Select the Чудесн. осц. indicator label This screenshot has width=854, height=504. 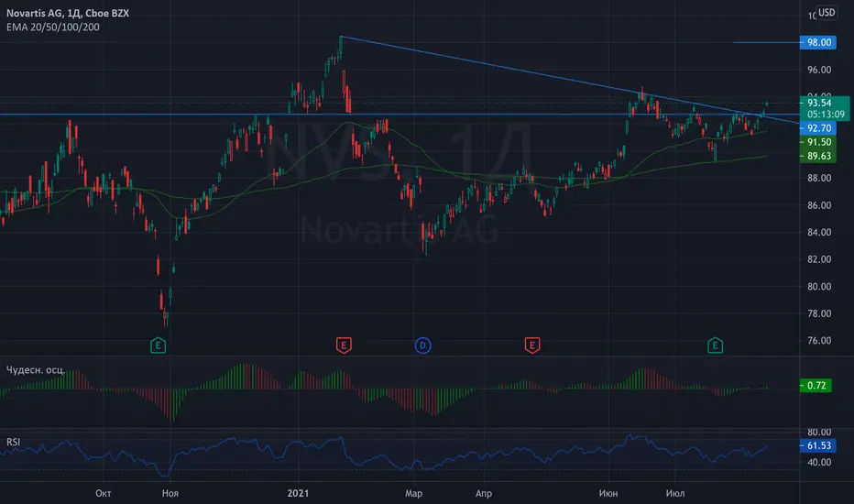pos(36,370)
